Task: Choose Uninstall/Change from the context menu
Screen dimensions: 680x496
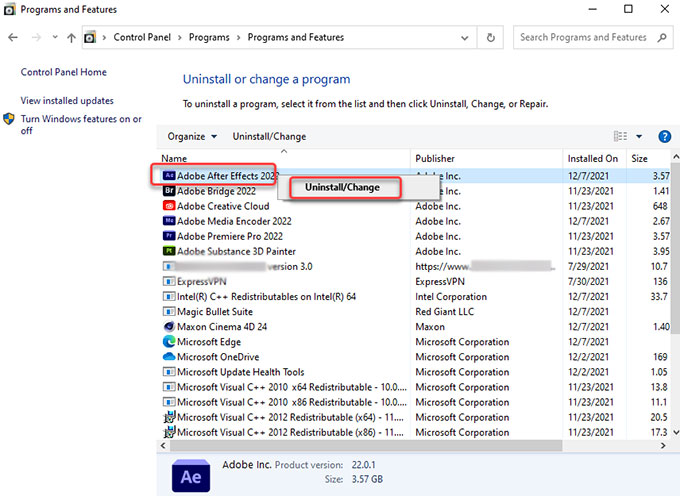Action: coord(342,187)
